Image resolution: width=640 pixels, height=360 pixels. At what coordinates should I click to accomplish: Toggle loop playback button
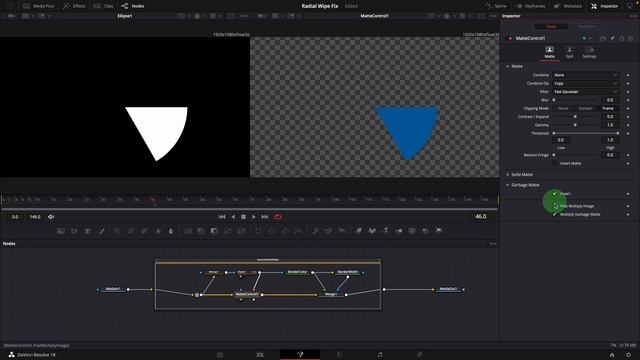(x=278, y=217)
